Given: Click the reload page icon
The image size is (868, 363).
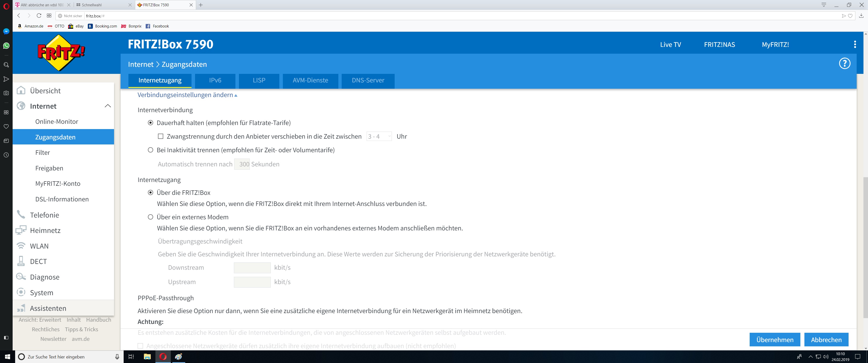Looking at the screenshot, I should [39, 15].
